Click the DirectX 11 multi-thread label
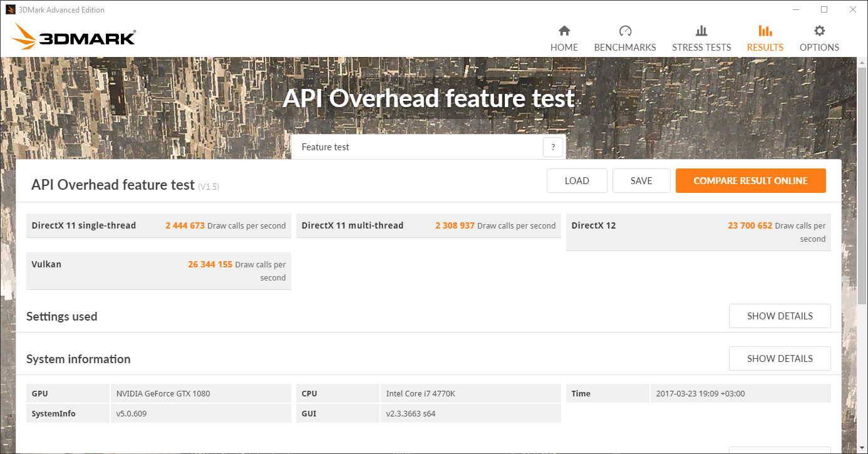The image size is (868, 454). coord(353,225)
